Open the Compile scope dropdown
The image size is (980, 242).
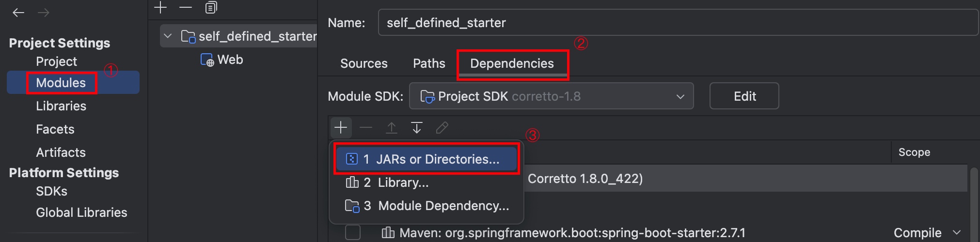pos(927,233)
